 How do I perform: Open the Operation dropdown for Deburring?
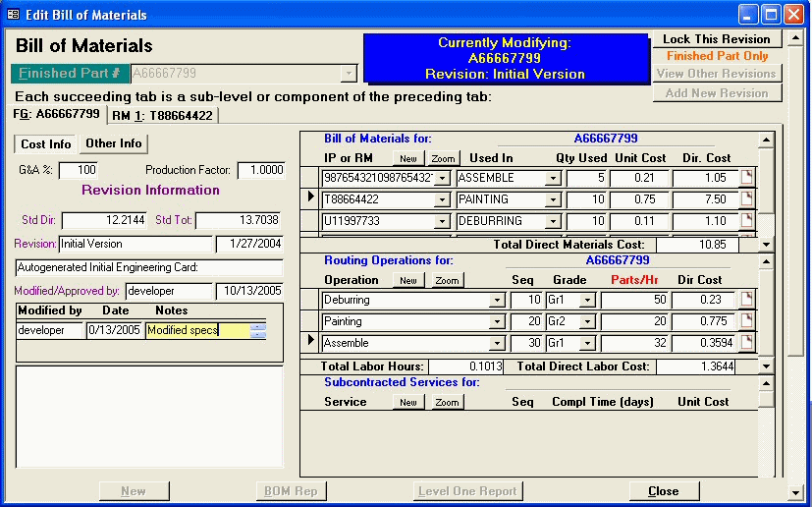point(497,300)
